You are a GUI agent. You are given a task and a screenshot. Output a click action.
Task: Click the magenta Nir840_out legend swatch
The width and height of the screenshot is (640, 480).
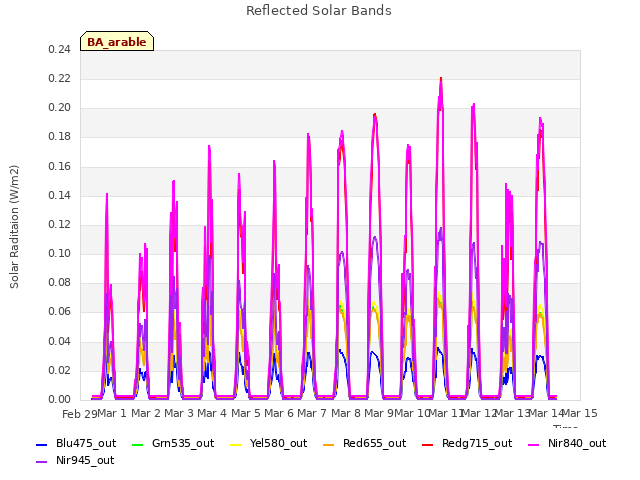click(x=533, y=444)
